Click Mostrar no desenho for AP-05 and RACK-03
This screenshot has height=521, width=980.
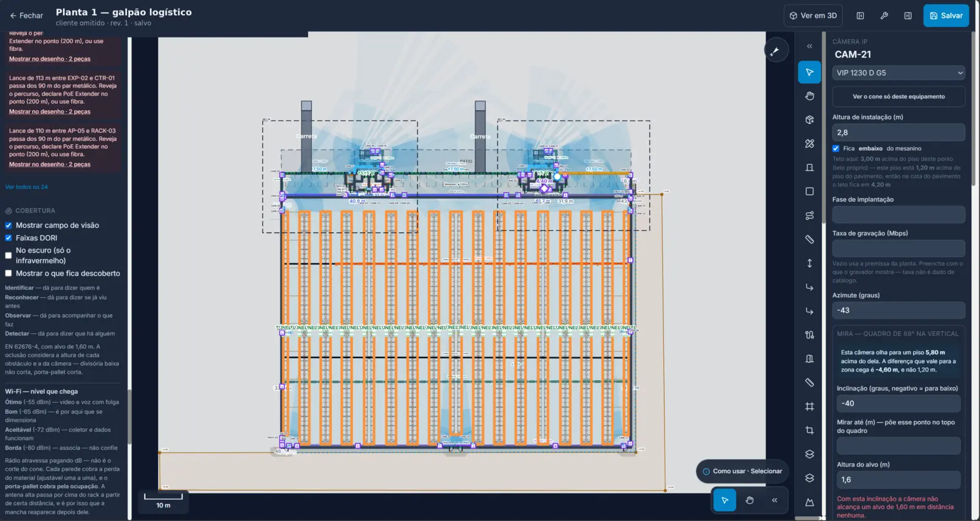click(50, 164)
